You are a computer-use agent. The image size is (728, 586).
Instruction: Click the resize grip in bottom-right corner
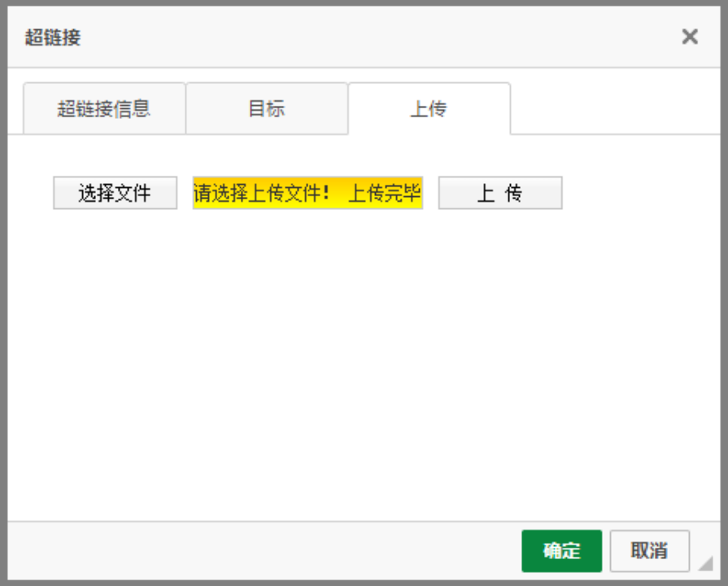705,562
